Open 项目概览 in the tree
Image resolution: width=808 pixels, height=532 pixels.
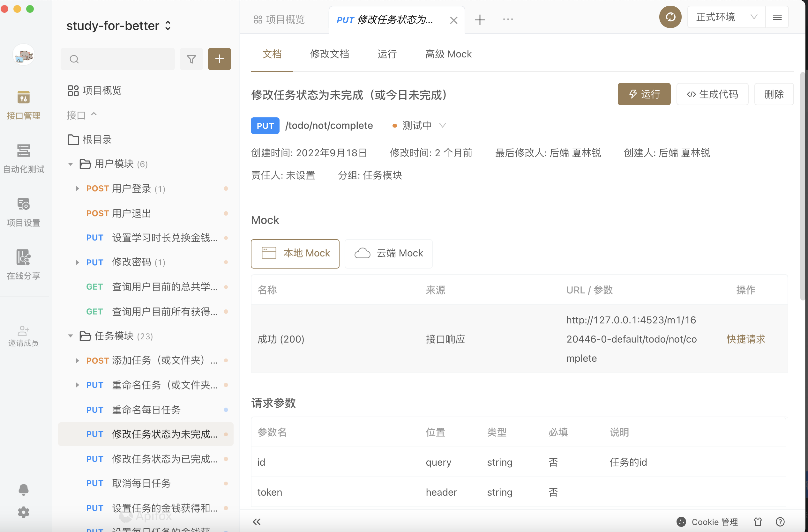coord(94,91)
